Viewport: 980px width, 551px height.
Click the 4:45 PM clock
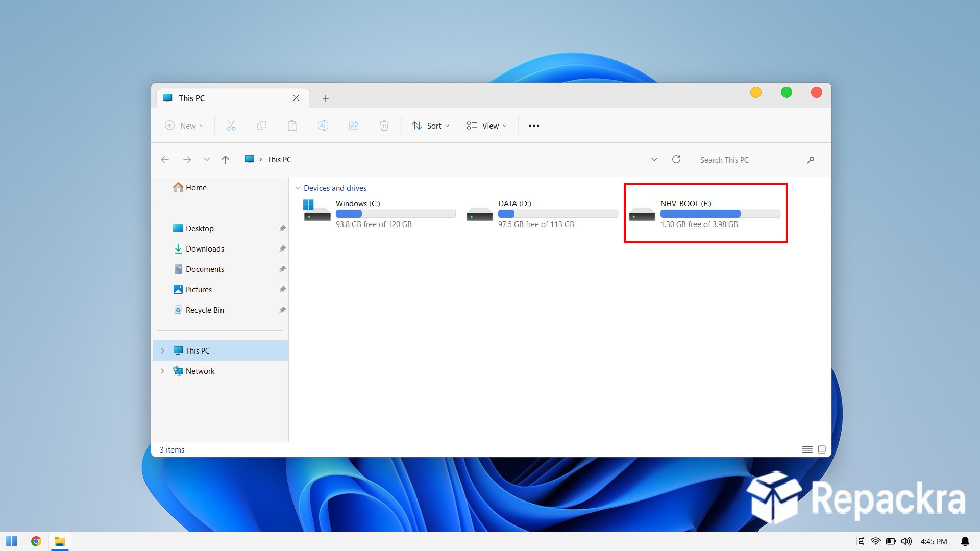934,541
